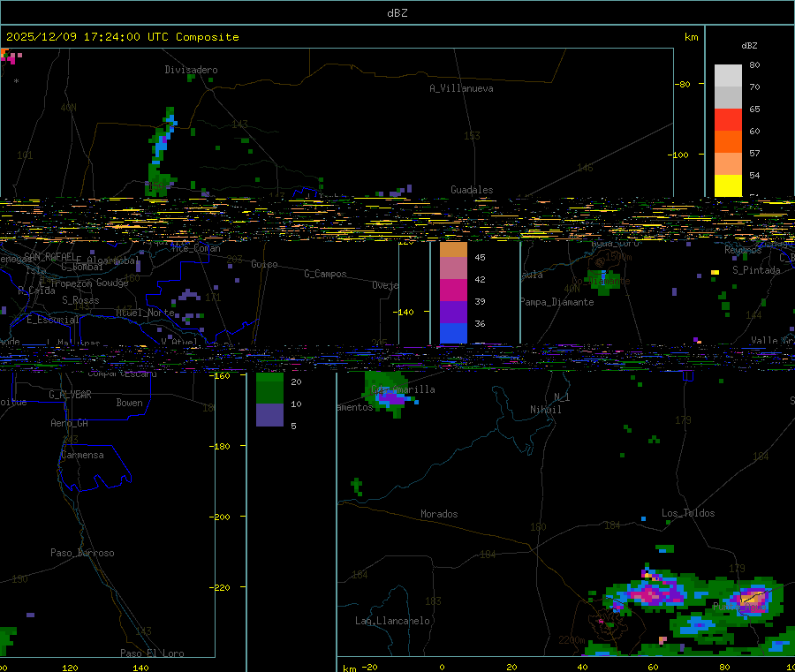This screenshot has height=672, width=795.
Task: Click the light gray swatch between 80 and 70
Action: tap(728, 76)
